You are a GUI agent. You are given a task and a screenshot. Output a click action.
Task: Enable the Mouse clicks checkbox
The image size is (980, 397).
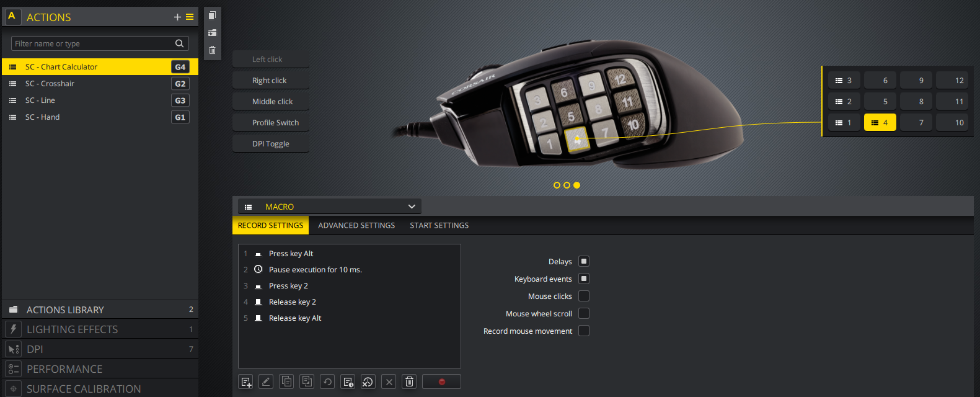click(584, 296)
